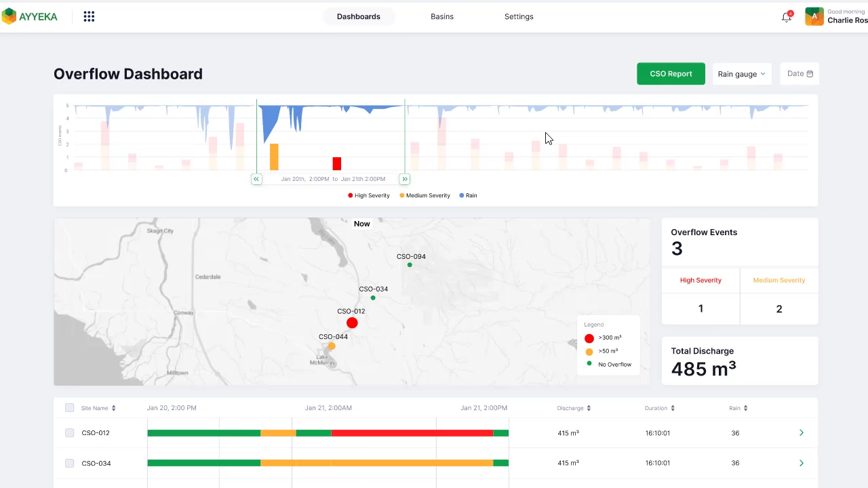Click the forward arrow on the time range selector
This screenshot has height=488, width=868.
(405, 179)
